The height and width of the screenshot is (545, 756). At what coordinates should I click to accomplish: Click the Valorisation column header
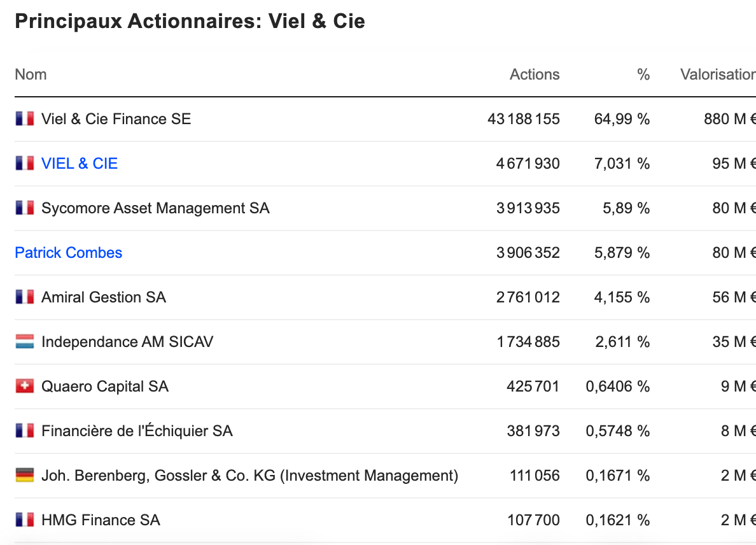[717, 74]
